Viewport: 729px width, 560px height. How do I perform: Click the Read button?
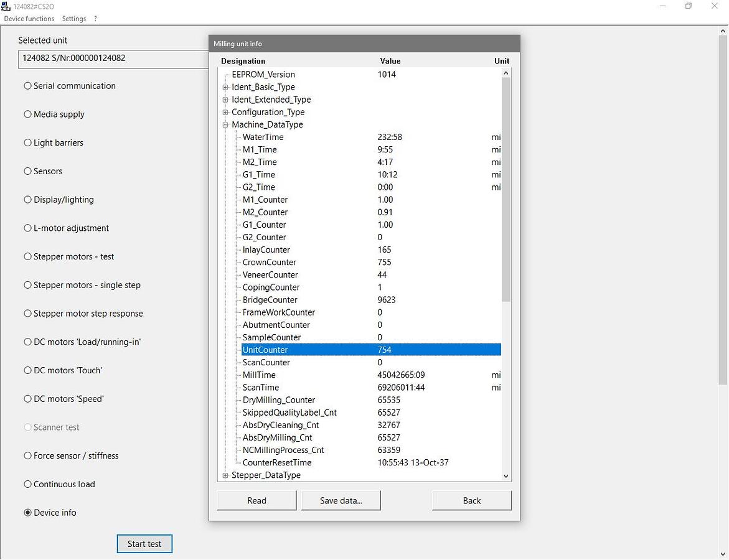(256, 501)
